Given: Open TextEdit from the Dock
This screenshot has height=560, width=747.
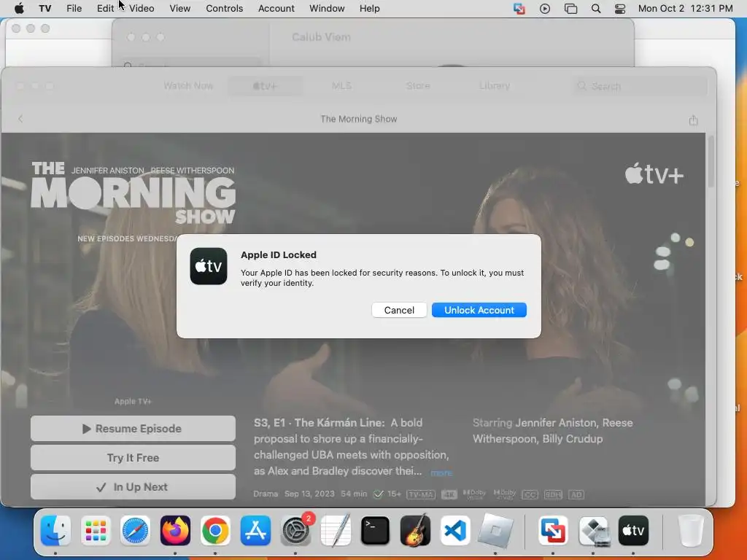Looking at the screenshot, I should [x=336, y=531].
